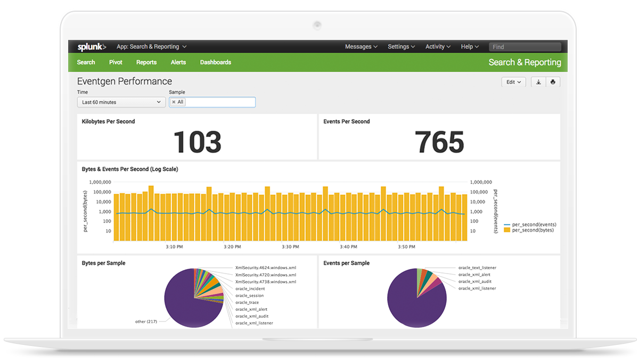Click the per_second(bytes) yellow legend swatch
Viewport: 639px width, 364px height.
[x=507, y=230]
